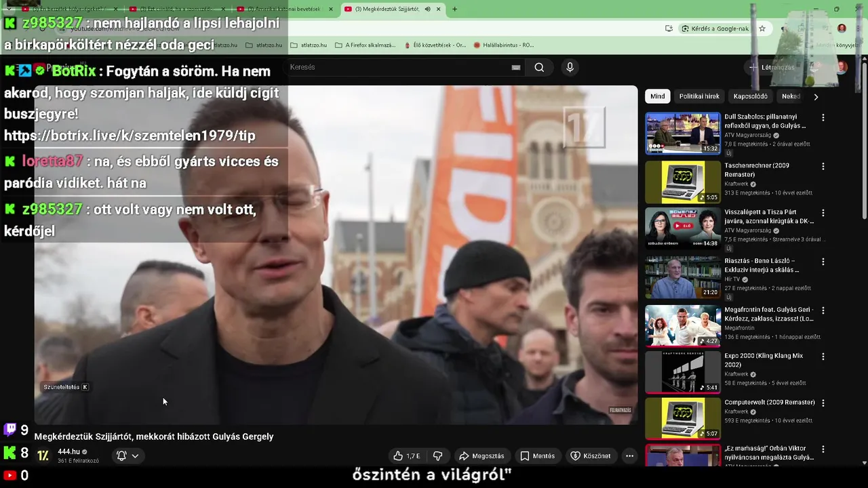Select the Kapcsolódó chip
The width and height of the screenshot is (868, 488).
(x=750, y=96)
